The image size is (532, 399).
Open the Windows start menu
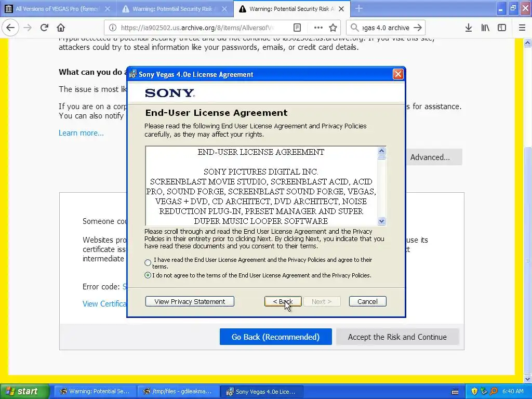[25, 391]
